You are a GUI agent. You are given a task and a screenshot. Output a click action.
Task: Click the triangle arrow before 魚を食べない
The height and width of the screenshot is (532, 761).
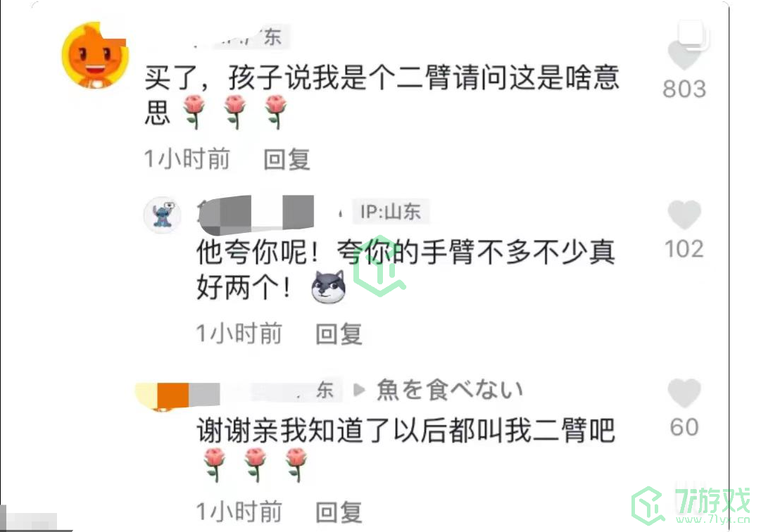click(x=358, y=390)
